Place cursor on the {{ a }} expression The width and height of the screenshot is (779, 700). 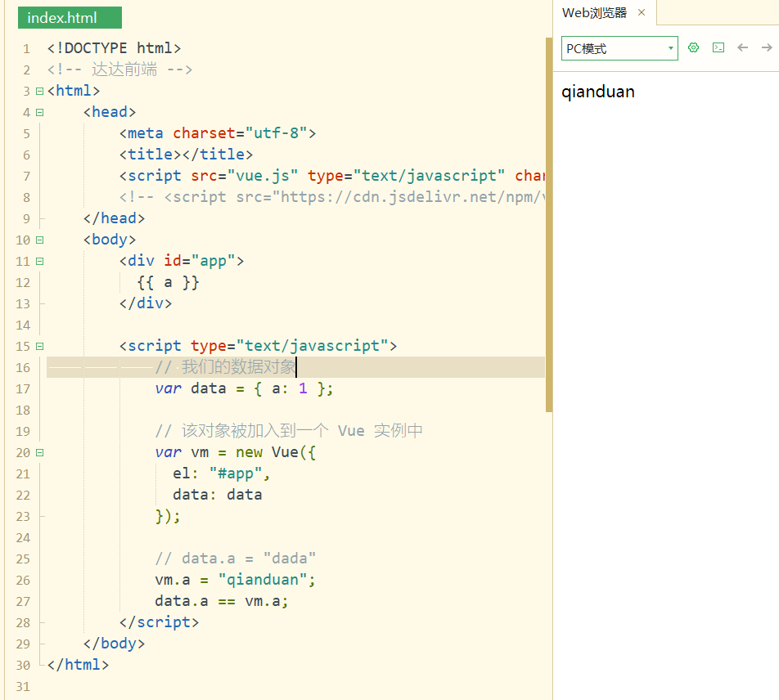169,282
